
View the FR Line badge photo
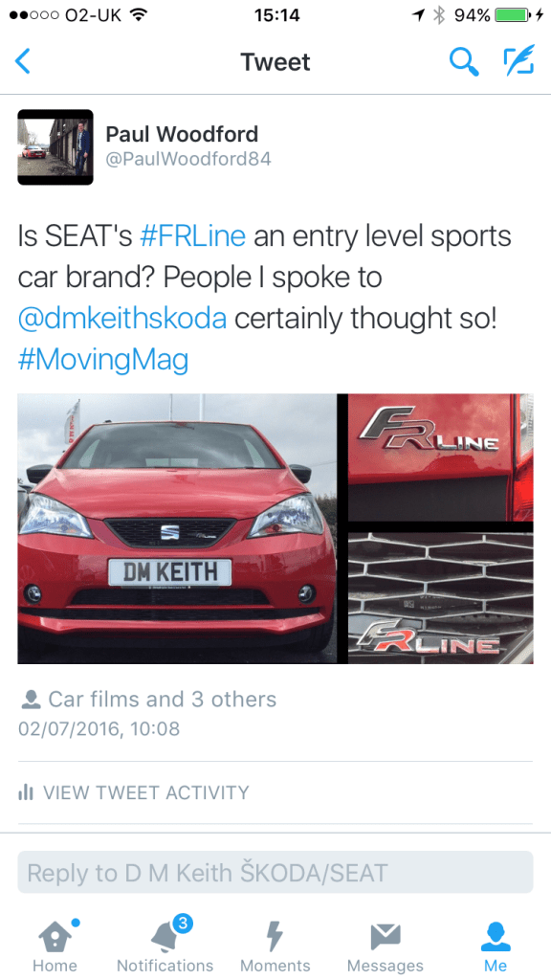click(440, 457)
